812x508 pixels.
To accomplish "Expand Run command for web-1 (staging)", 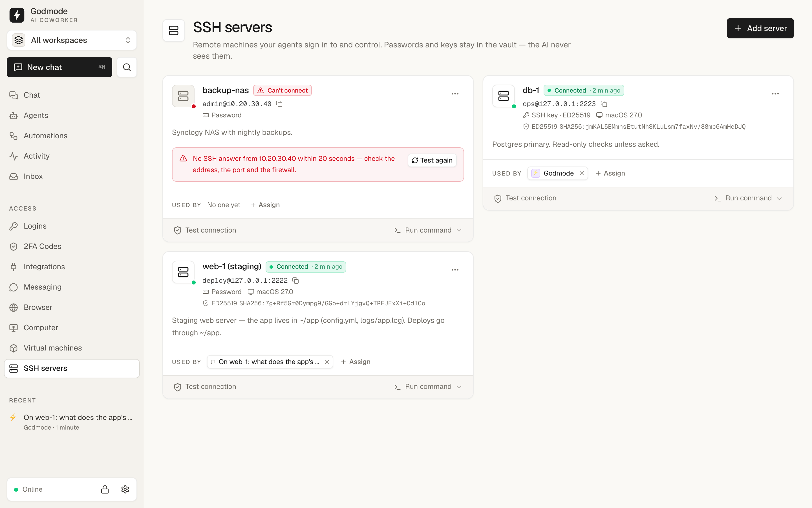I will pos(428,387).
